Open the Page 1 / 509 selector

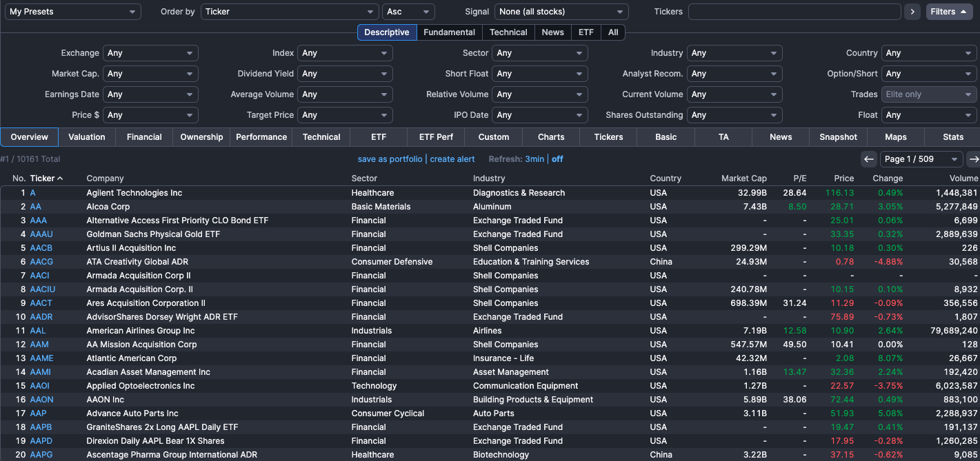[x=921, y=159]
